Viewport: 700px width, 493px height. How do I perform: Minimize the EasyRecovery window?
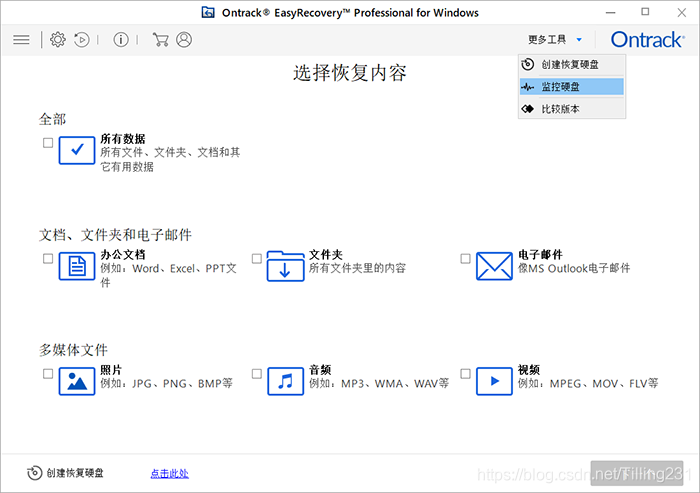[x=610, y=13]
